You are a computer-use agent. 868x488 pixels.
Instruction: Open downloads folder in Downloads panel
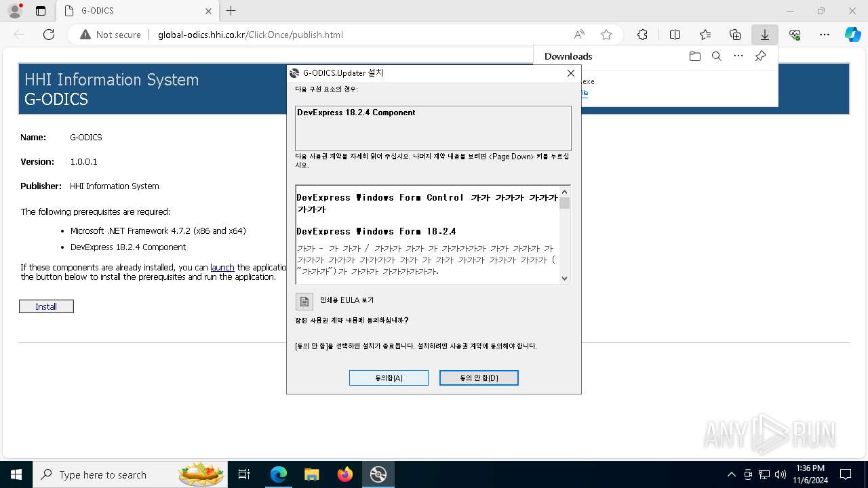(x=694, y=56)
